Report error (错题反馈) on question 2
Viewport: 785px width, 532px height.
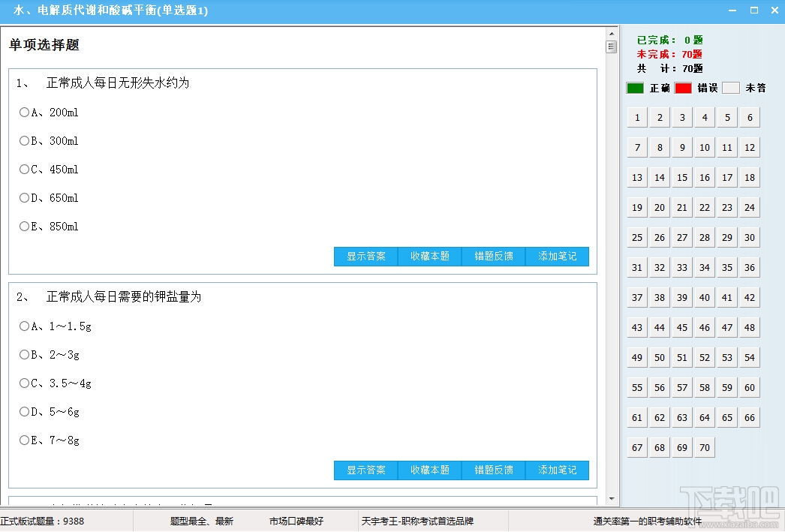[x=494, y=470]
